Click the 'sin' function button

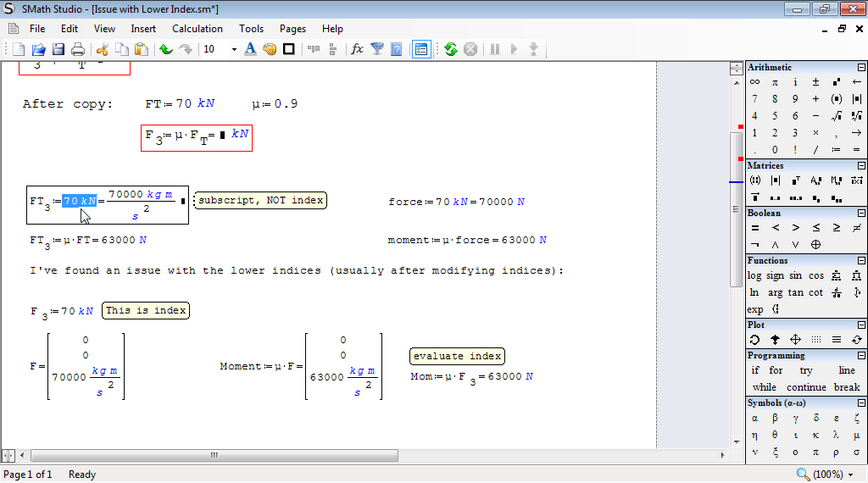coord(796,275)
